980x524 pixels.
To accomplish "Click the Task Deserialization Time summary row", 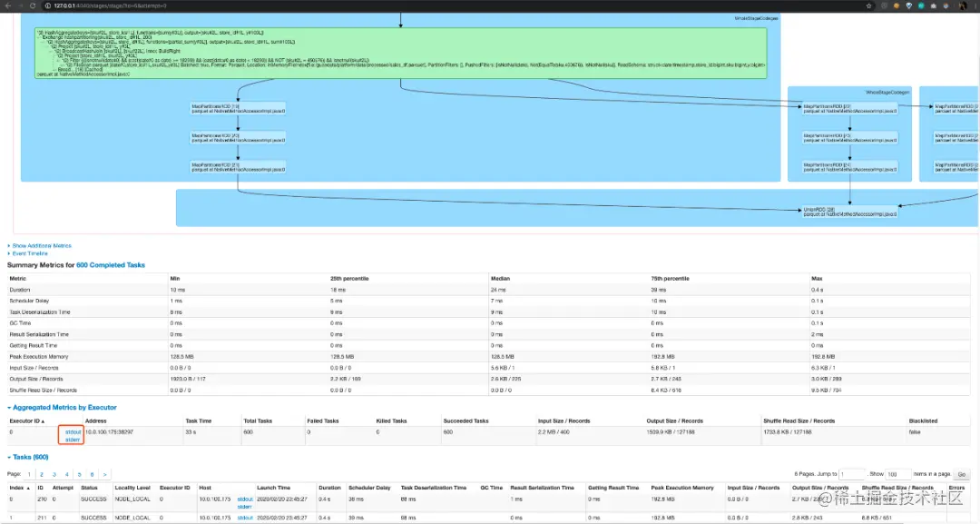I will [489, 312].
